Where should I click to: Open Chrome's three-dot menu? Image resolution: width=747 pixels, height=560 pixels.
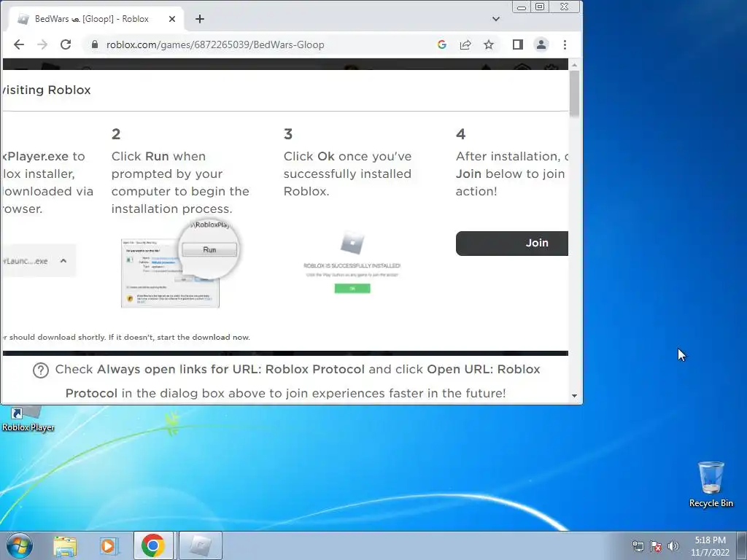[x=565, y=44]
